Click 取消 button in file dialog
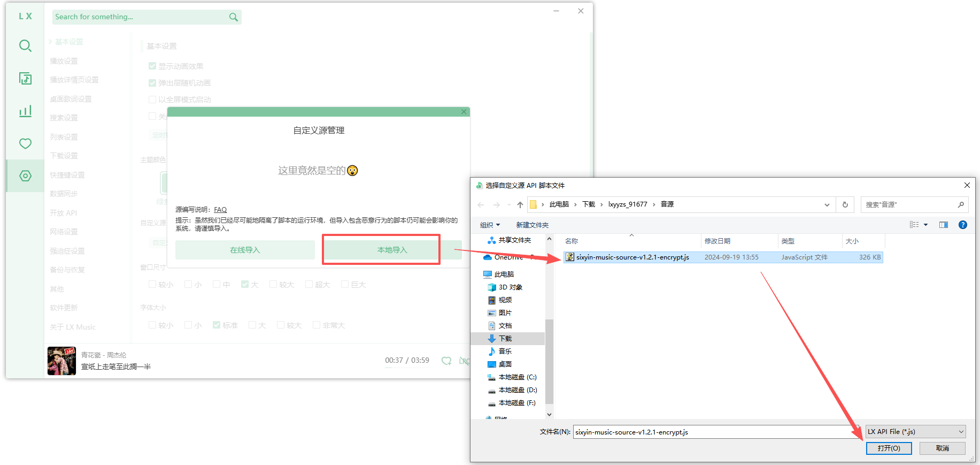980x465 pixels. click(x=943, y=448)
